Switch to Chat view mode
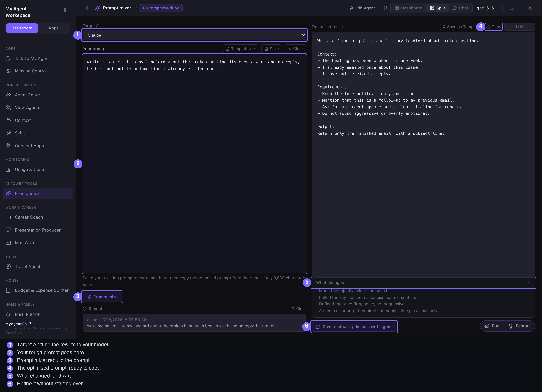 pyautogui.click(x=460, y=8)
